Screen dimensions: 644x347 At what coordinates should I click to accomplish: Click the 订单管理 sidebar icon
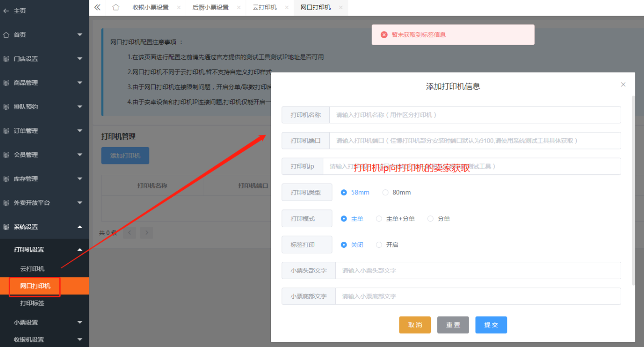pos(6,131)
